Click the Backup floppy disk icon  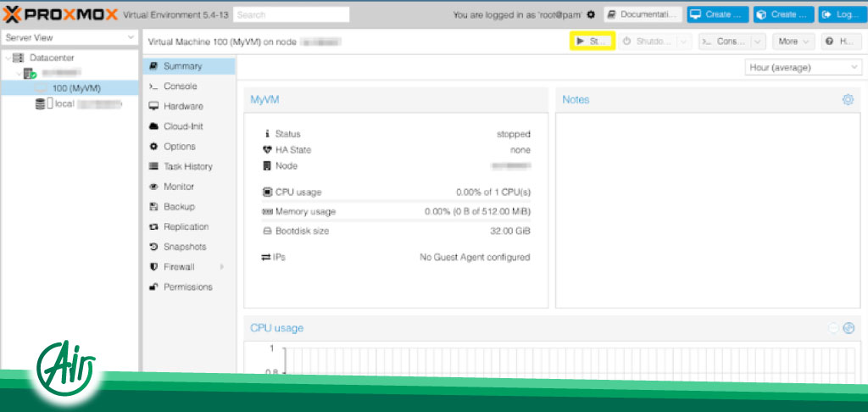pyautogui.click(x=153, y=207)
